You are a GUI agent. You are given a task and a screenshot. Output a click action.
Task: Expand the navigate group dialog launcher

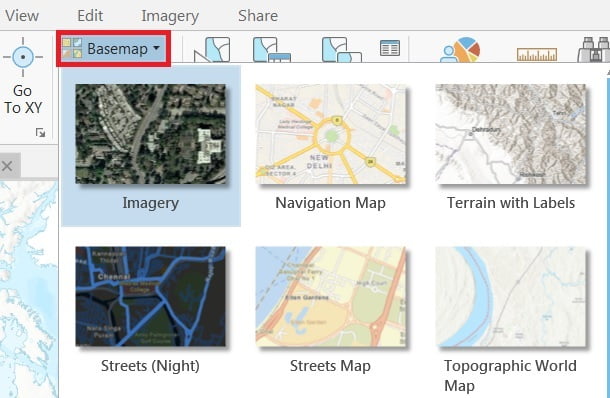click(x=40, y=133)
